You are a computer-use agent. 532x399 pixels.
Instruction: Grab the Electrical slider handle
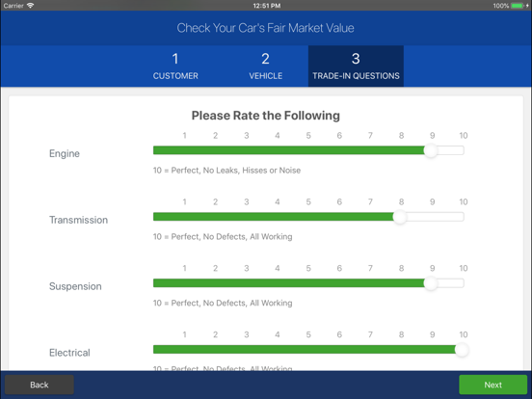(x=462, y=350)
